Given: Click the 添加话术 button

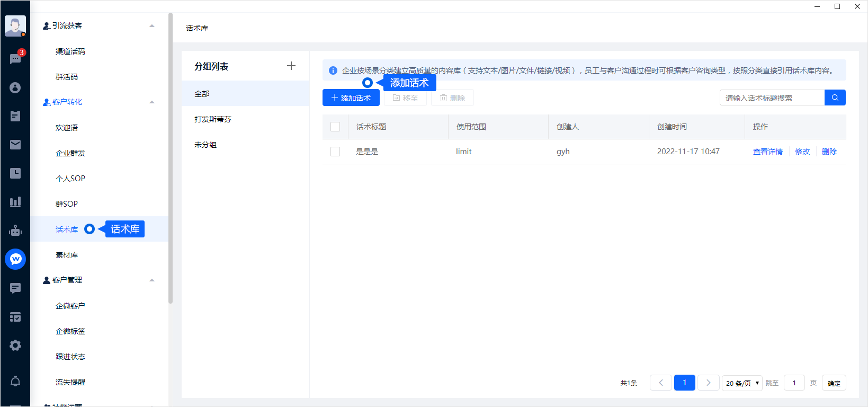Looking at the screenshot, I should point(351,98).
